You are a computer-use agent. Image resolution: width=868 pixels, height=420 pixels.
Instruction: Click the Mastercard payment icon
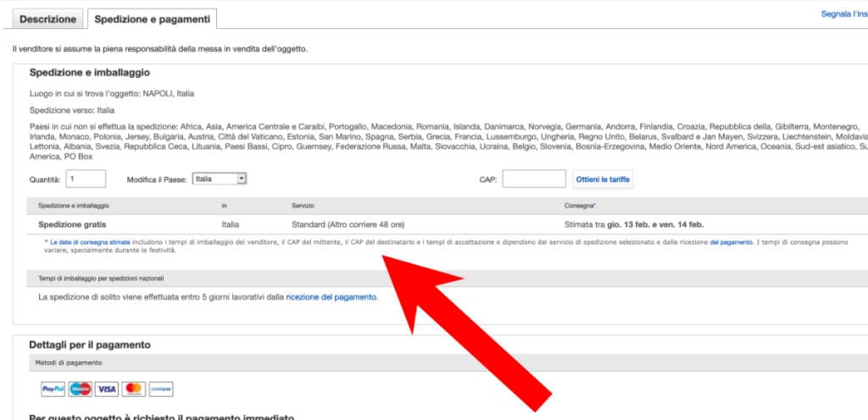pos(133,389)
